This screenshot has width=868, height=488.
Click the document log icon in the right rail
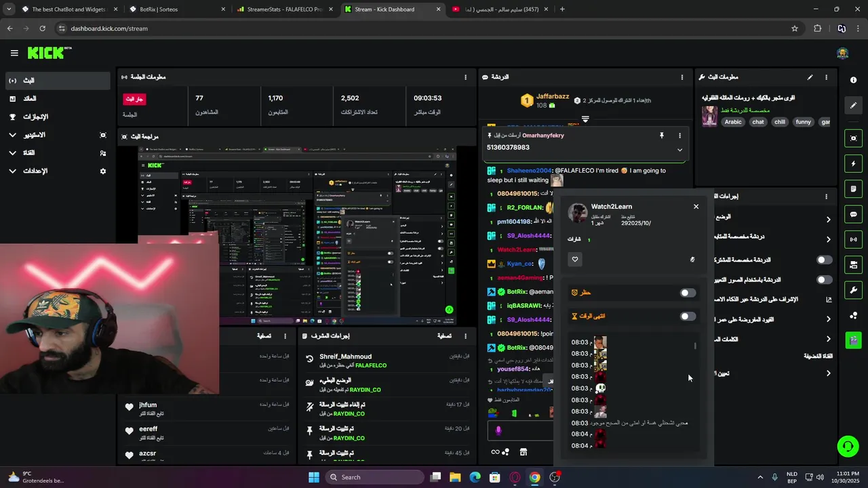click(853, 188)
